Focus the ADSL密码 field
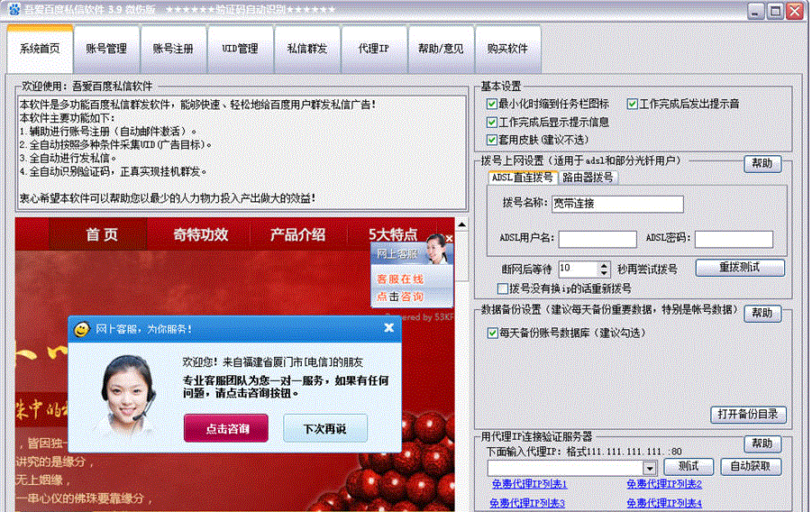 [x=734, y=239]
